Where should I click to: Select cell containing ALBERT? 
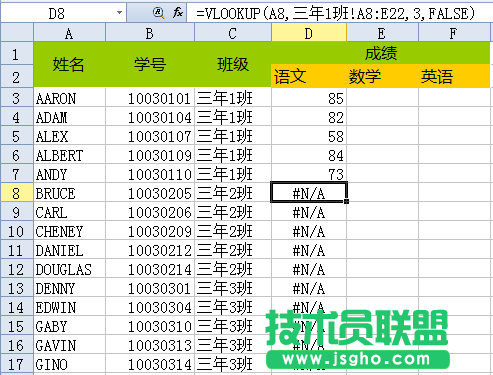(x=69, y=155)
